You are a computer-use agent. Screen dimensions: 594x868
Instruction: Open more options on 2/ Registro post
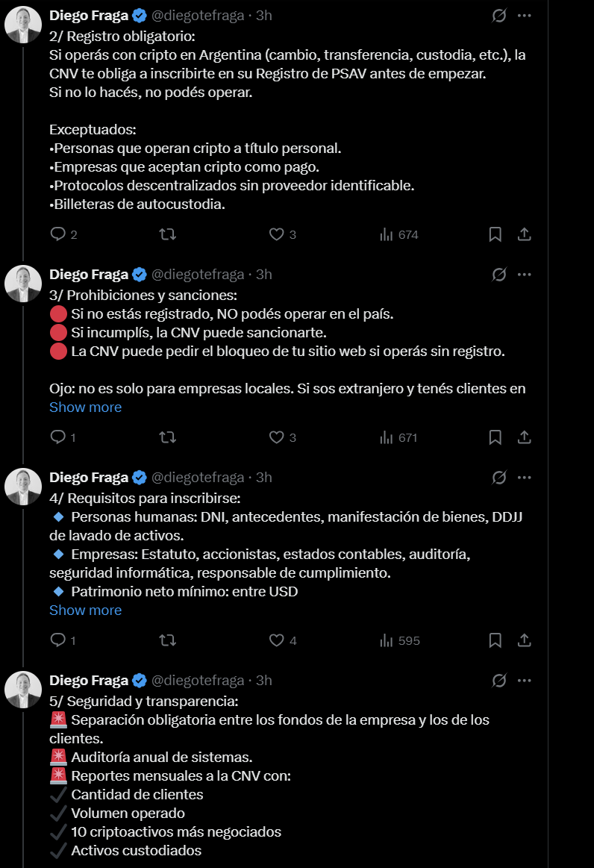(x=525, y=16)
